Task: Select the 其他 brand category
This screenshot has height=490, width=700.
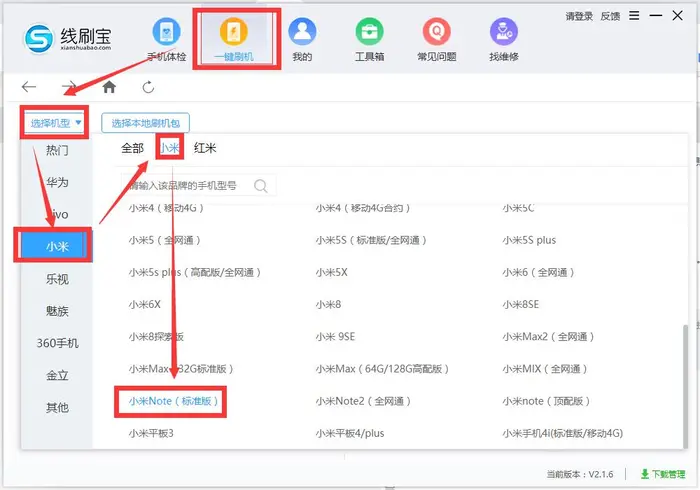Action: [57, 407]
